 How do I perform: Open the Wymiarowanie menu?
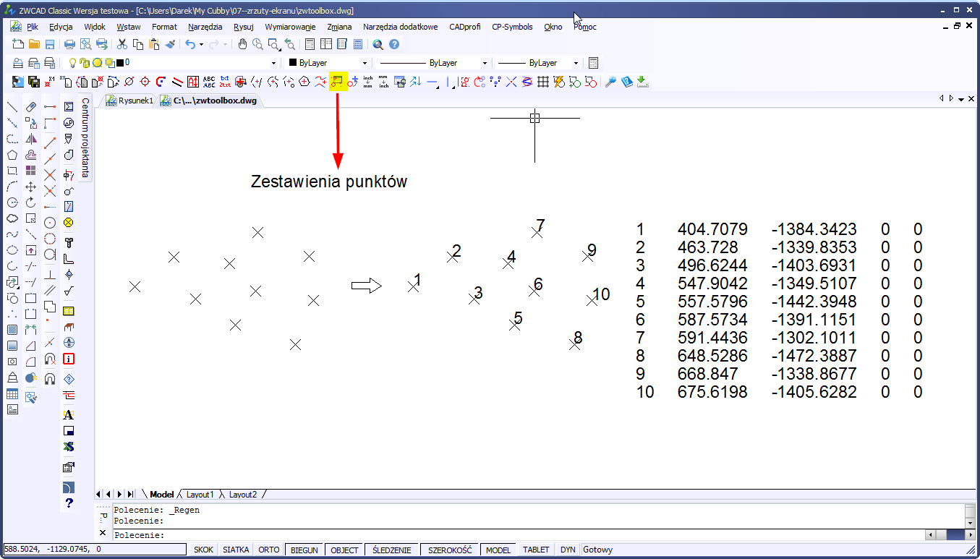(x=290, y=27)
